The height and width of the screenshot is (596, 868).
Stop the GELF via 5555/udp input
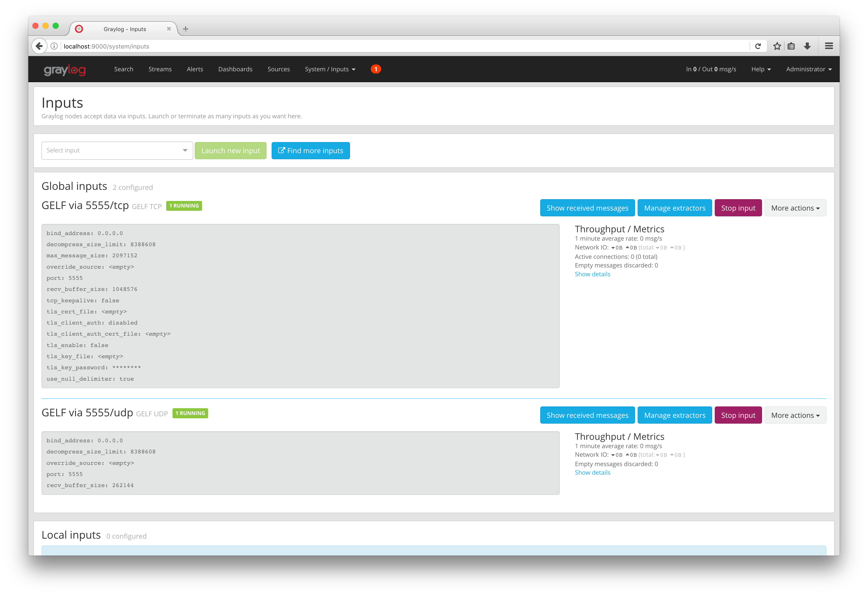coord(738,415)
